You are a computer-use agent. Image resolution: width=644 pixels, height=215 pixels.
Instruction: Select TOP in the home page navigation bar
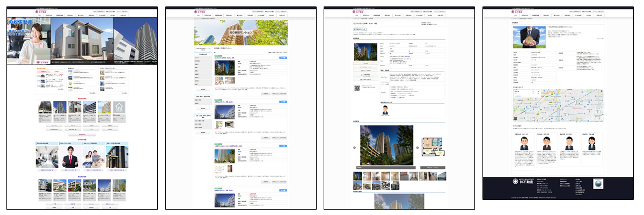point(40,16)
